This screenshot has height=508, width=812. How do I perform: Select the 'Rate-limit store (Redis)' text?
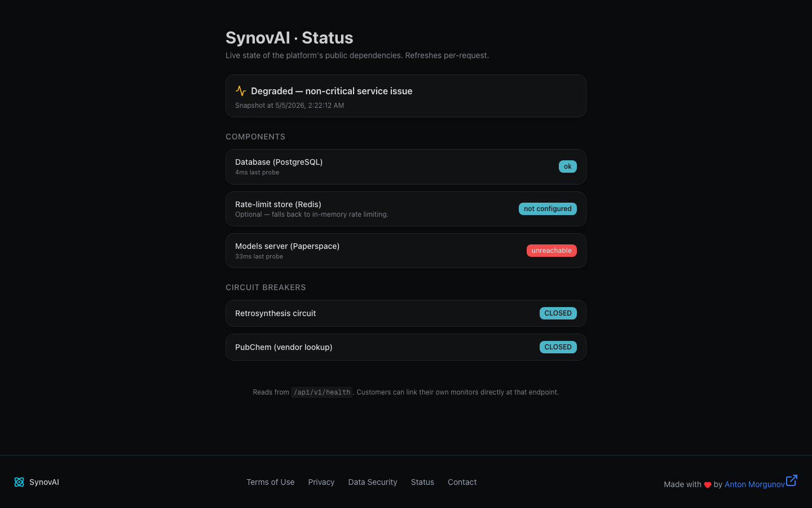point(278,204)
